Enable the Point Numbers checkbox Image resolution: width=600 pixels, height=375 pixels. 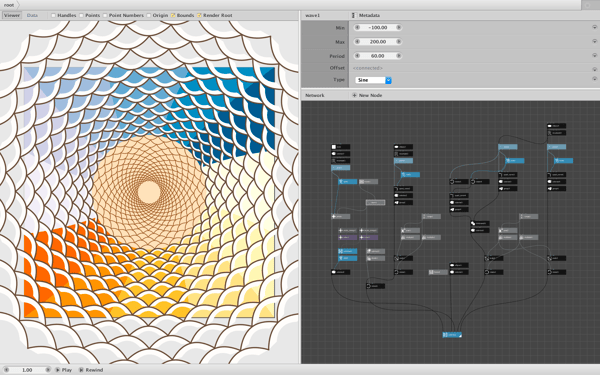pyautogui.click(x=105, y=15)
